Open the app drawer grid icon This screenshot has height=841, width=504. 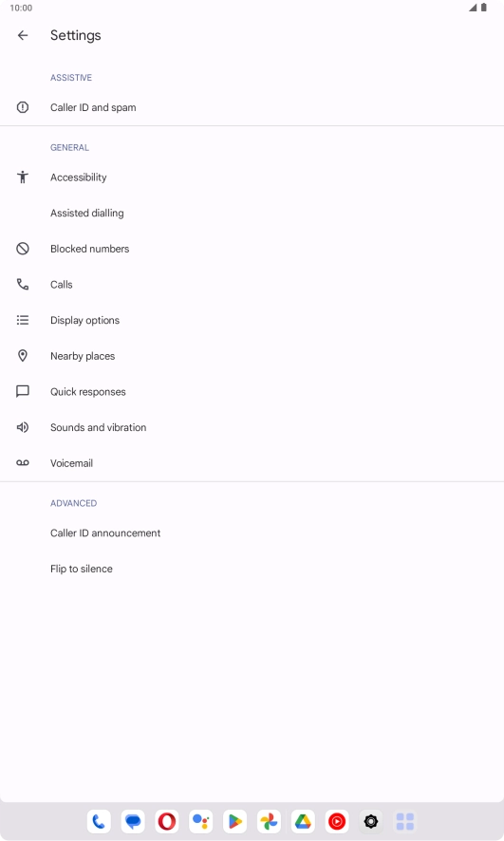tap(404, 821)
